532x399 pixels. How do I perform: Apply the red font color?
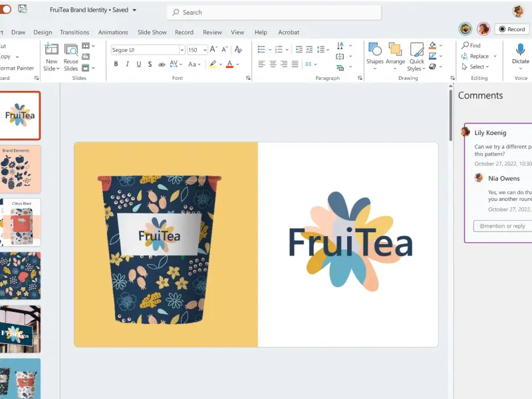point(229,64)
